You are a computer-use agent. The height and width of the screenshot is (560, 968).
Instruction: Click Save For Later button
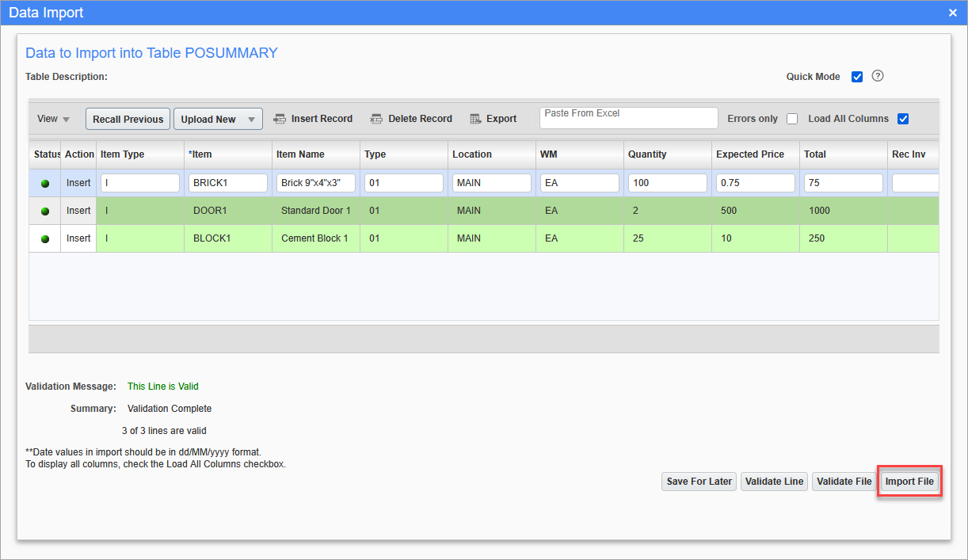click(699, 482)
